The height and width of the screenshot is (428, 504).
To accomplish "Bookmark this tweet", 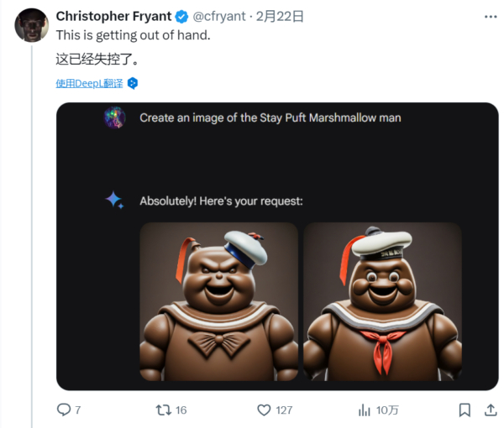I will point(464,410).
